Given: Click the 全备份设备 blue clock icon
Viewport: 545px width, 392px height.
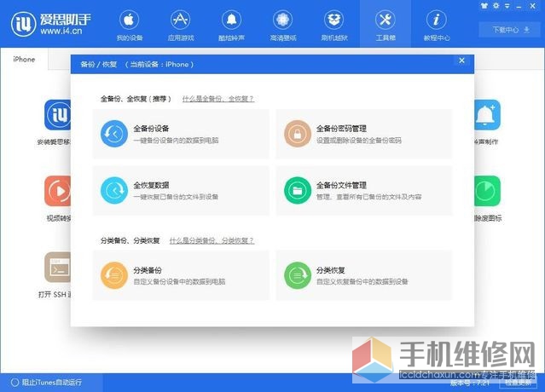Looking at the screenshot, I should [114, 134].
